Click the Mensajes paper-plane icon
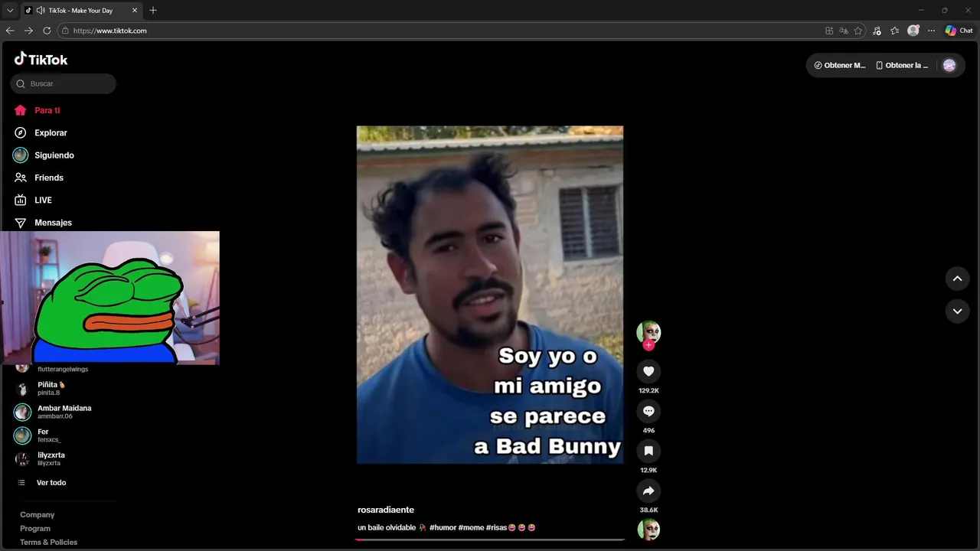980x551 pixels. (x=21, y=223)
